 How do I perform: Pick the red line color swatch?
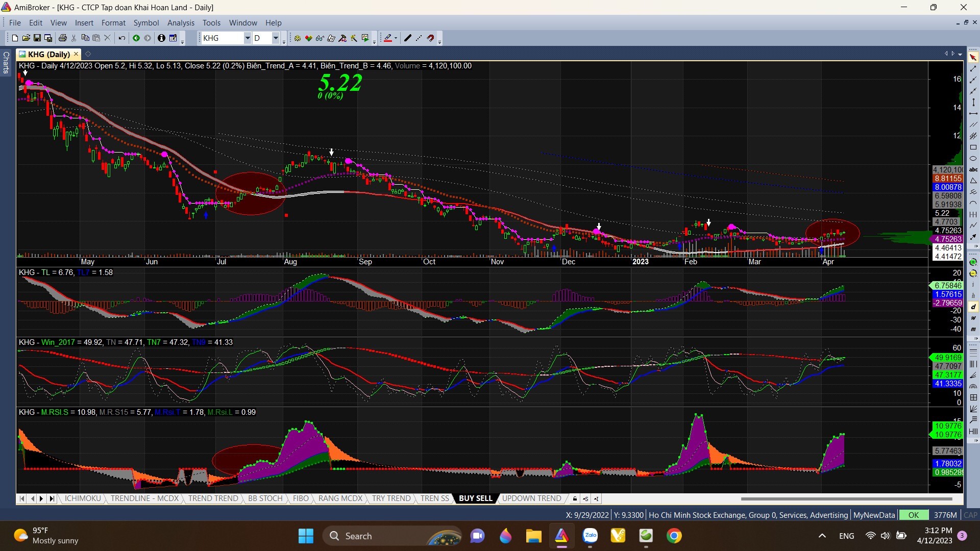click(x=387, y=38)
